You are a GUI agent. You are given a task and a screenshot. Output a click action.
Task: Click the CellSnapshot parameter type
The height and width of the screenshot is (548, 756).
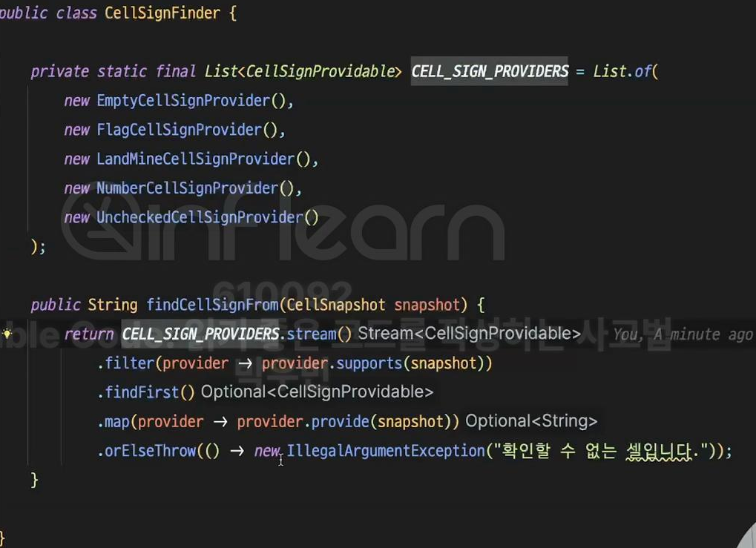pyautogui.click(x=336, y=305)
